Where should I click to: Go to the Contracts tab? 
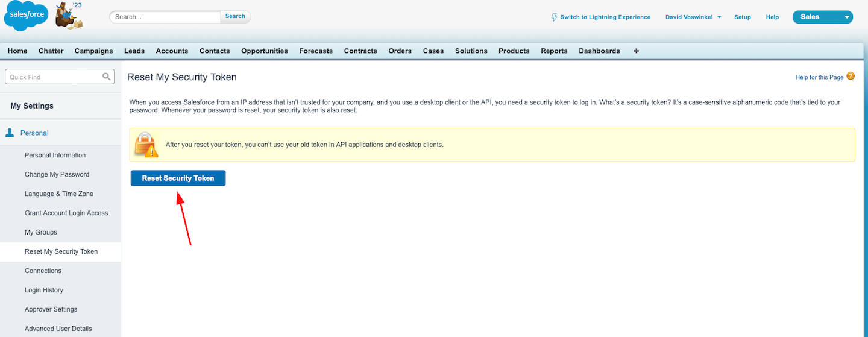[x=360, y=51]
